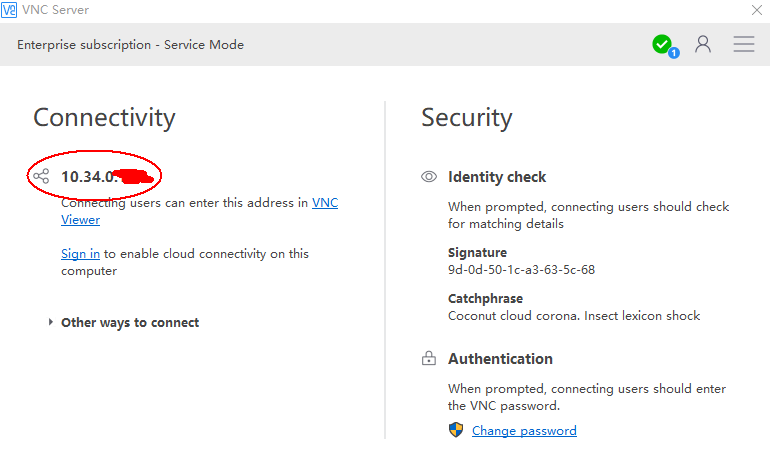Click the eye icon next to Identity check
Screen dimensions: 770x472
click(x=429, y=176)
